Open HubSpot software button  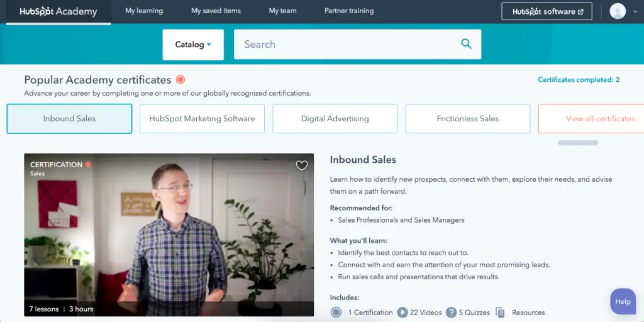pos(547,11)
